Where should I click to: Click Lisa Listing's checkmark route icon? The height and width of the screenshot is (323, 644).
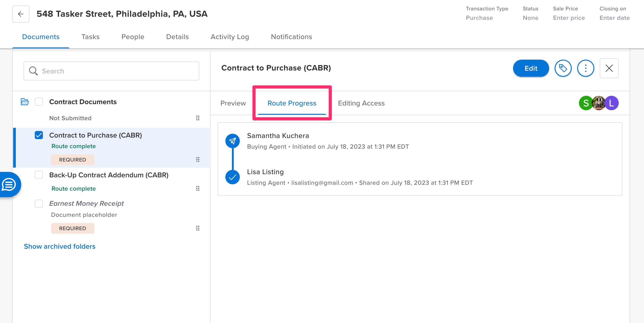pyautogui.click(x=233, y=177)
